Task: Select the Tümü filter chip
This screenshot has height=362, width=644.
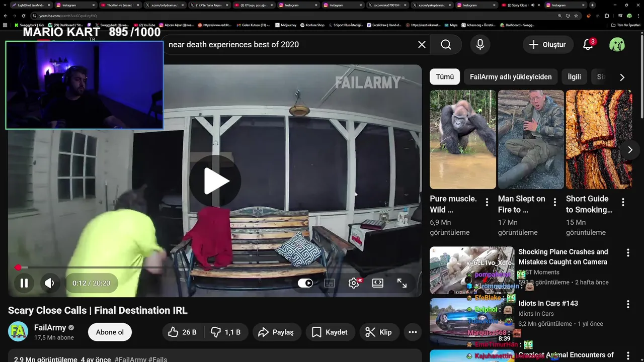Action: tap(445, 77)
